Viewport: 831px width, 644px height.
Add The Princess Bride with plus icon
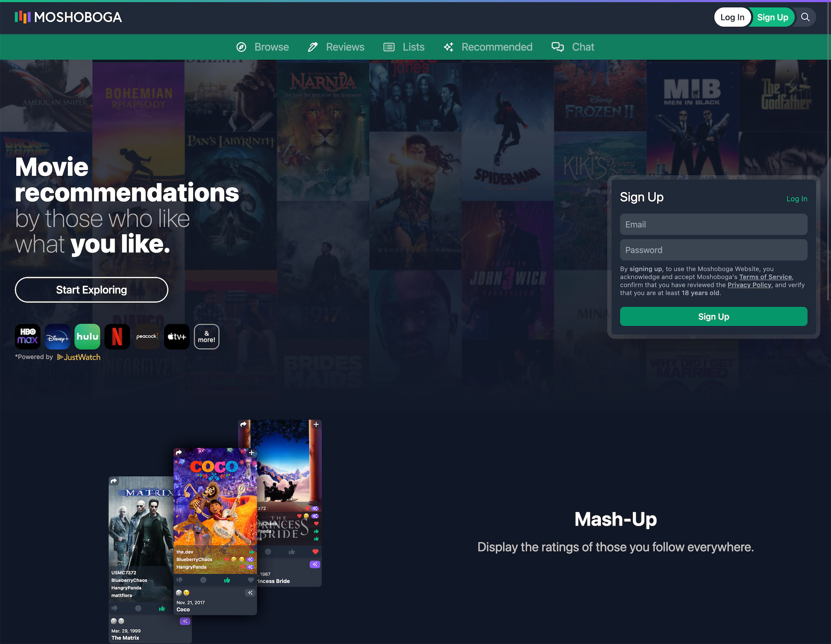coord(316,424)
